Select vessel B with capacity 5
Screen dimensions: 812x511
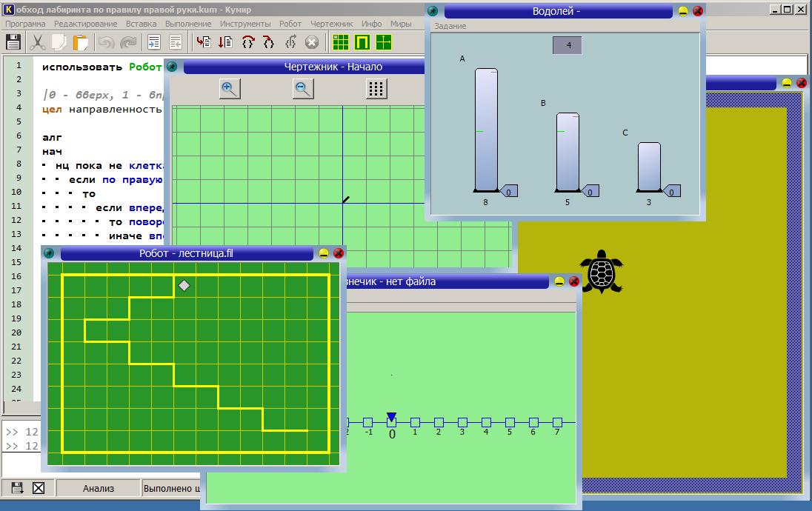tap(568, 153)
